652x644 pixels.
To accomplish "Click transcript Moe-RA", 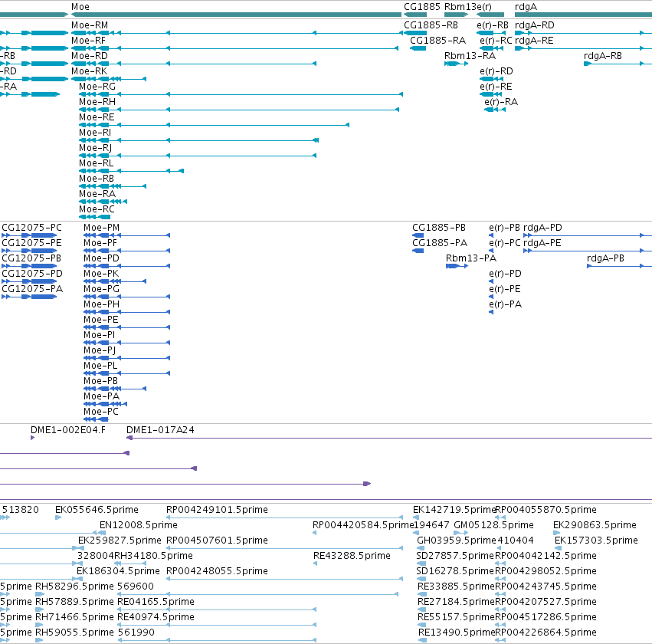I will 97,194.
